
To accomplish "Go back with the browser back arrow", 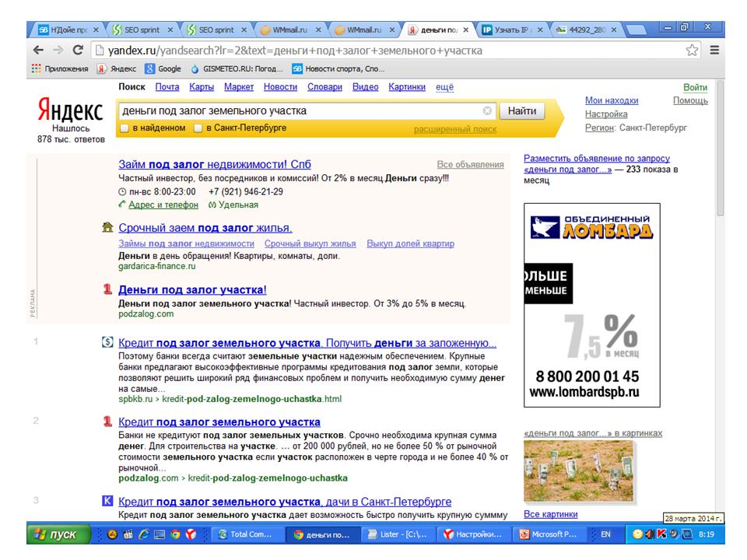I will coord(38,50).
